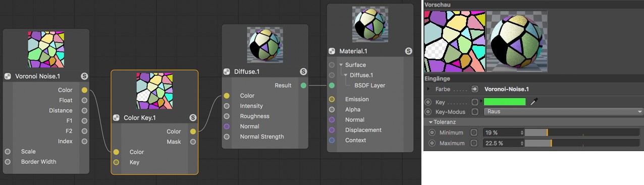Click the solo 'S' icon on Voronoi Noise.1 node
Viewport: 644px width, 185px height.
[84, 76]
